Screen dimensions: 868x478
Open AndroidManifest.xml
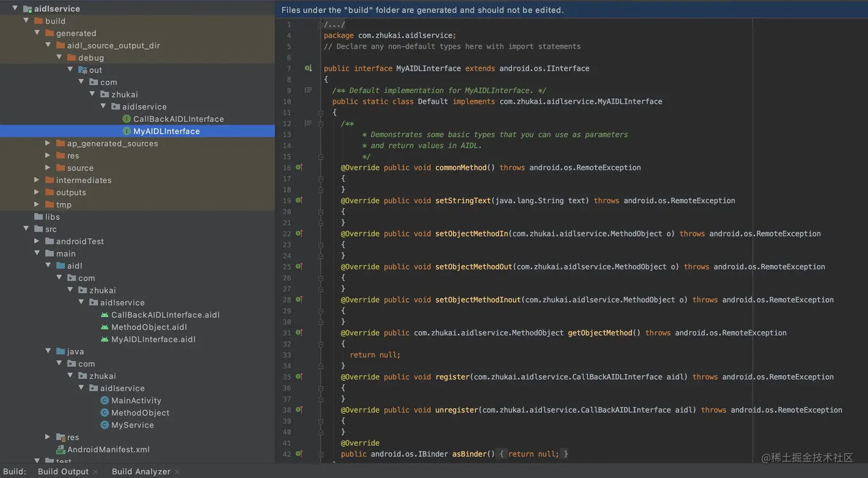click(108, 449)
